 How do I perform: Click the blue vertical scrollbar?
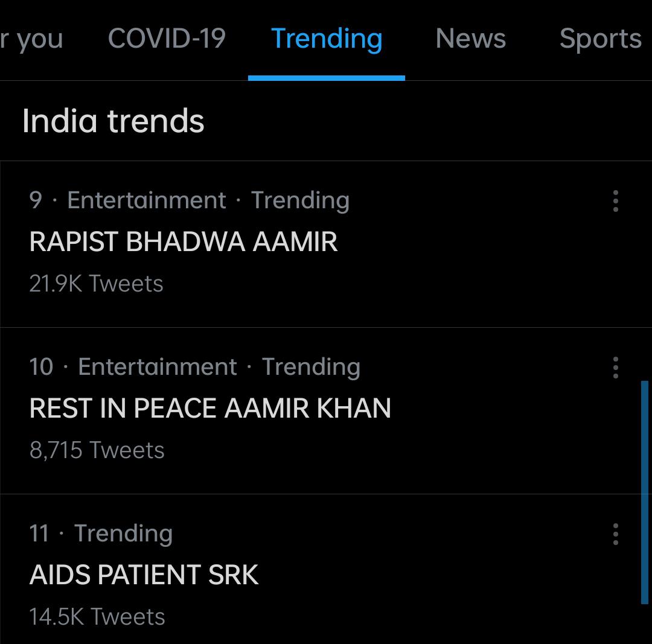coord(644,492)
